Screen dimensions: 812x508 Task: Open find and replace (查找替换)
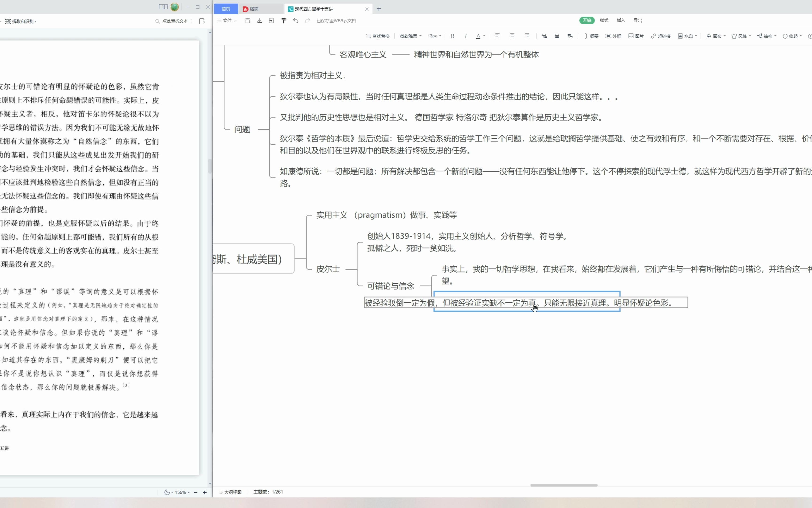(378, 36)
